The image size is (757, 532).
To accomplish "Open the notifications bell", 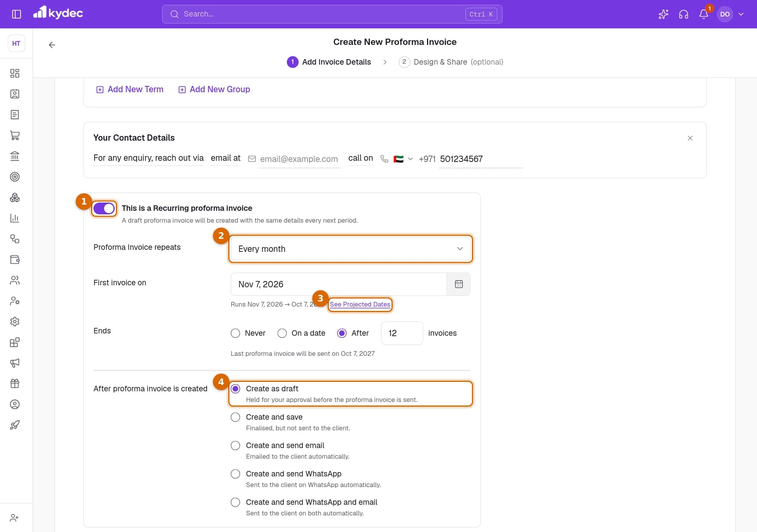I will click(x=704, y=14).
